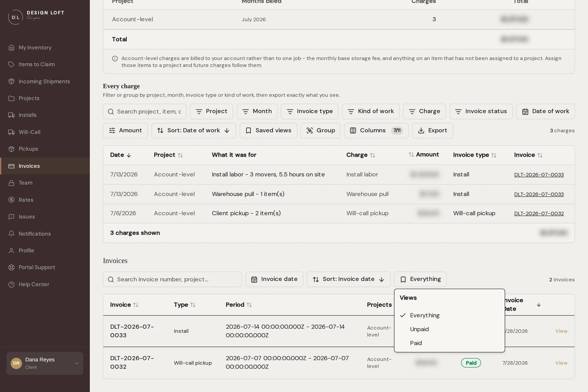Sort invoices table by Type column
Viewport: 588px width, 392px height.
[x=185, y=305]
